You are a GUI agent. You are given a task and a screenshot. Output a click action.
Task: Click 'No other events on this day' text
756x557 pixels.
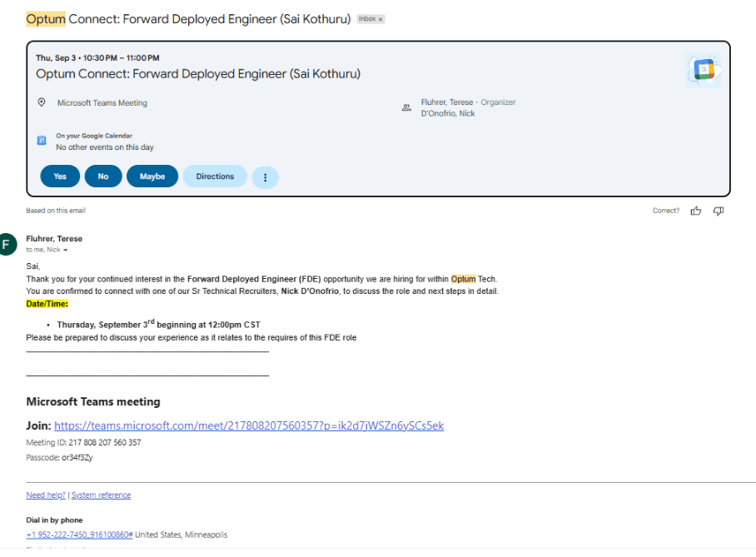pos(105,147)
